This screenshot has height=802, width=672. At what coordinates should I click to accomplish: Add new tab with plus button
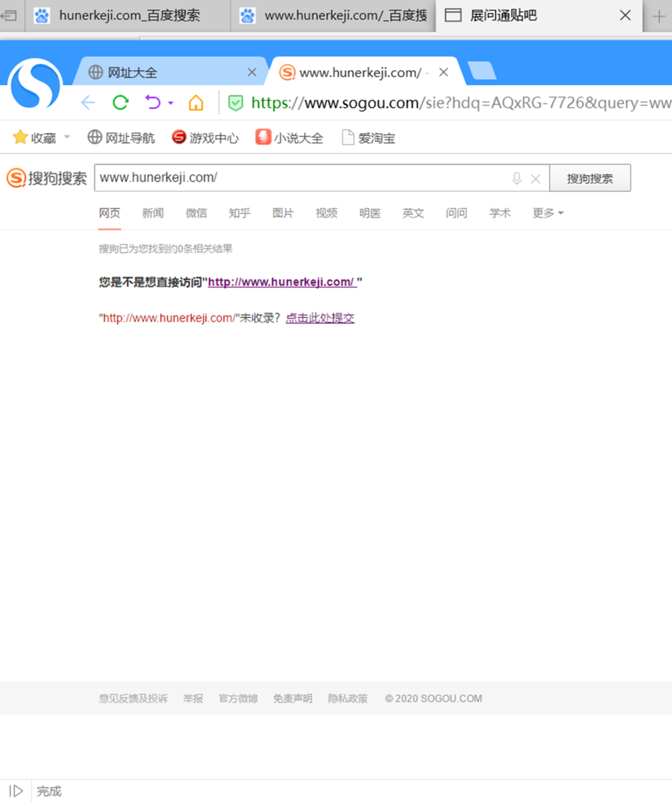tap(658, 16)
